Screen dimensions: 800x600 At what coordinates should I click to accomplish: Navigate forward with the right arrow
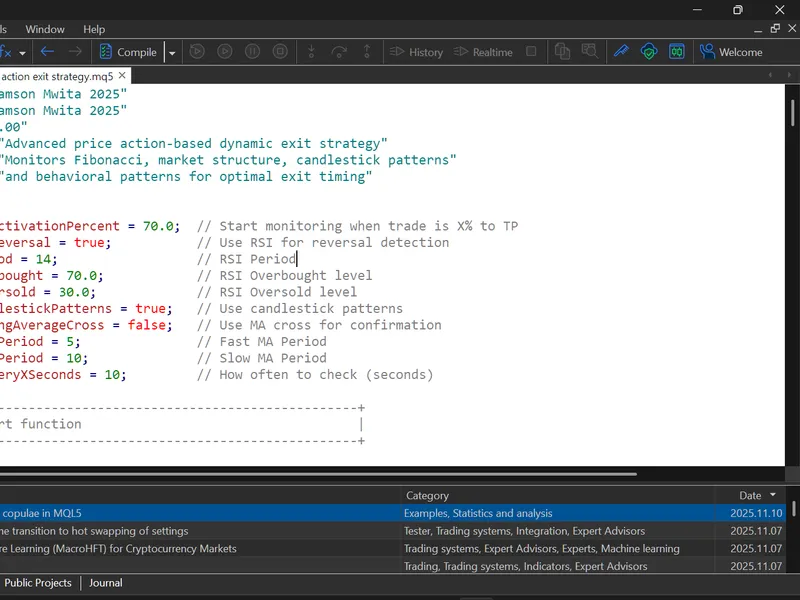tap(75, 52)
